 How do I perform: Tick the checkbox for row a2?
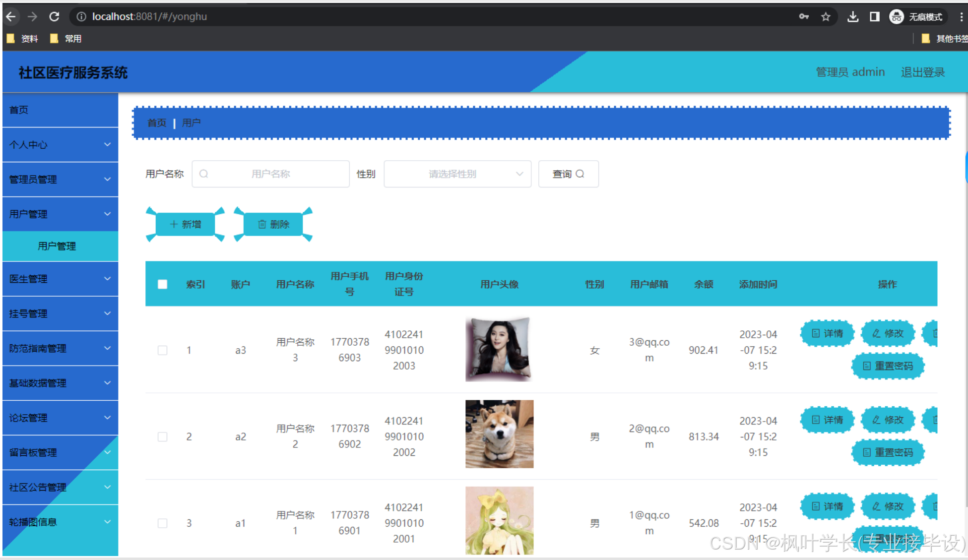coord(162,436)
